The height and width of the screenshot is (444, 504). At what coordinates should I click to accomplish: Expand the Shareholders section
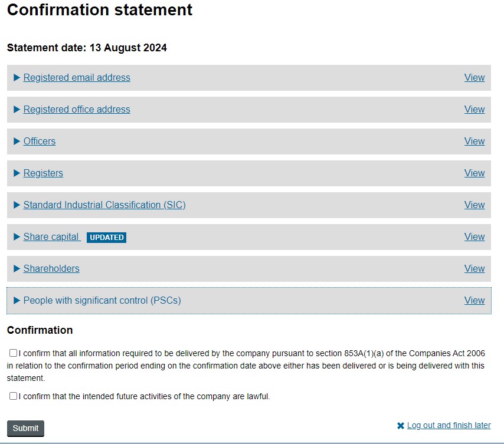click(x=51, y=268)
